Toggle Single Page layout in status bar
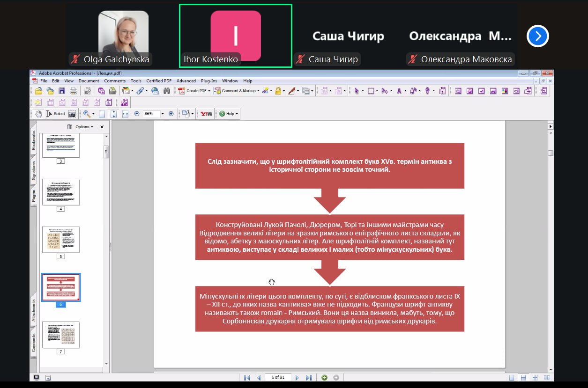This screenshot has width=588, height=388. pyautogui.click(x=512, y=378)
